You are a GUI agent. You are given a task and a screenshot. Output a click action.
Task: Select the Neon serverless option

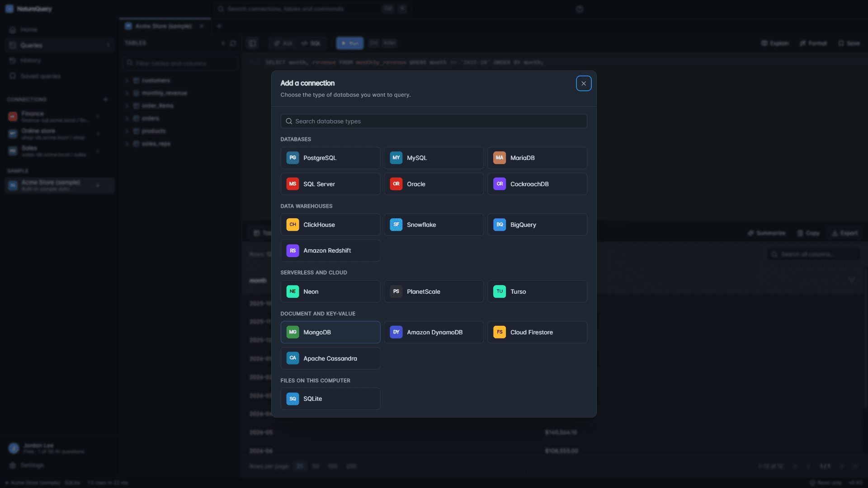(330, 291)
